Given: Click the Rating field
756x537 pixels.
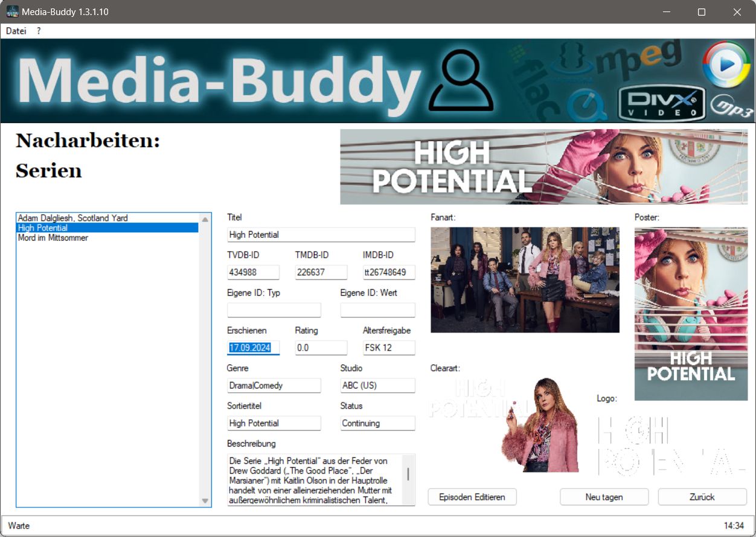Looking at the screenshot, I should point(321,348).
